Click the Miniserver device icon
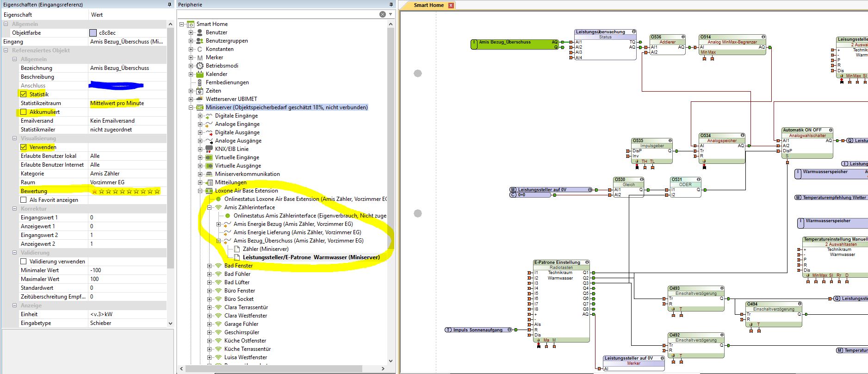The width and height of the screenshot is (868, 374). click(200, 107)
